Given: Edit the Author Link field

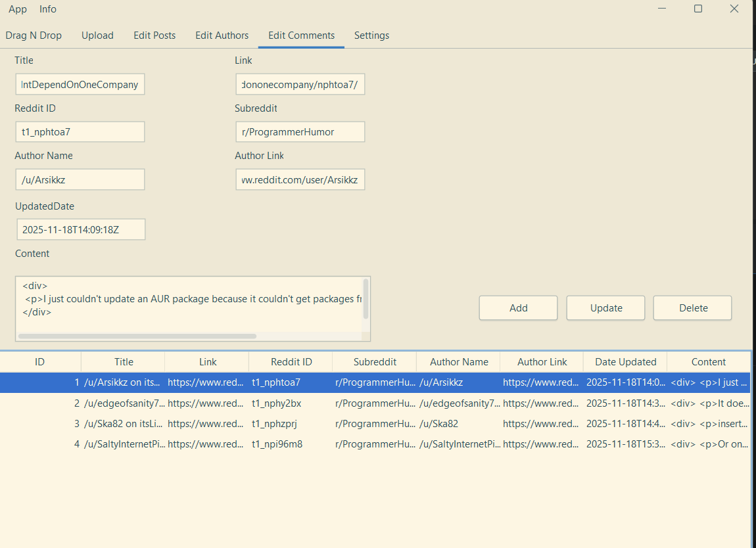Looking at the screenshot, I should coord(300,180).
